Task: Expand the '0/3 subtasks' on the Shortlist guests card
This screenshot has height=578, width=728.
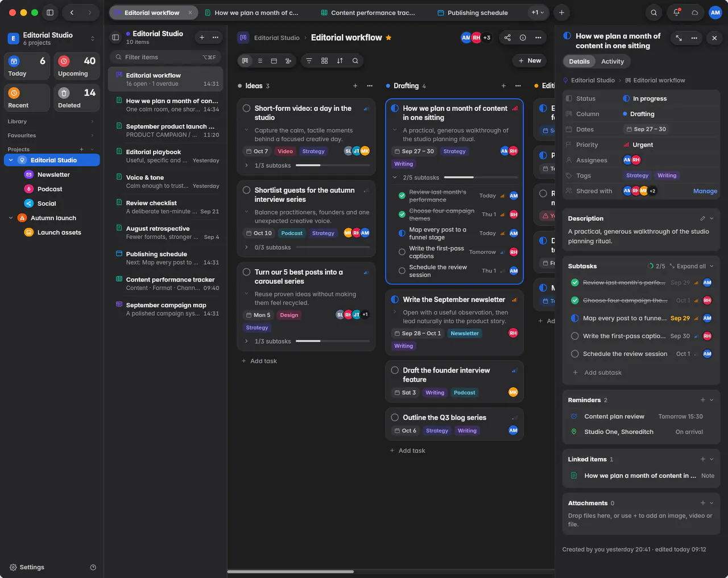Action: point(246,247)
